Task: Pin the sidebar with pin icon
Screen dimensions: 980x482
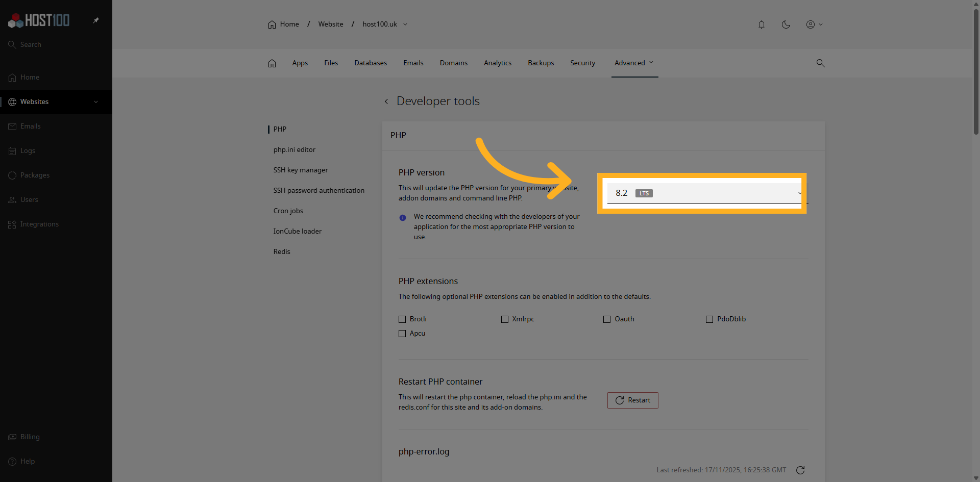Action: point(96,20)
